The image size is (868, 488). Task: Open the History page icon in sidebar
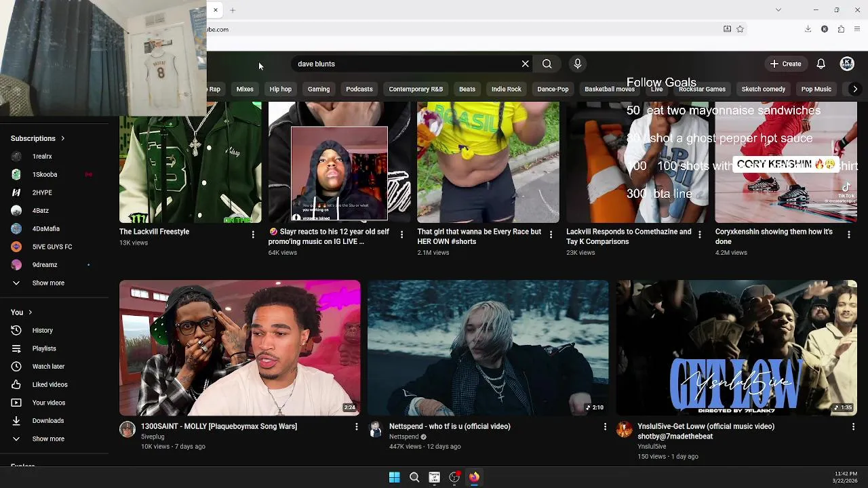coord(16,330)
